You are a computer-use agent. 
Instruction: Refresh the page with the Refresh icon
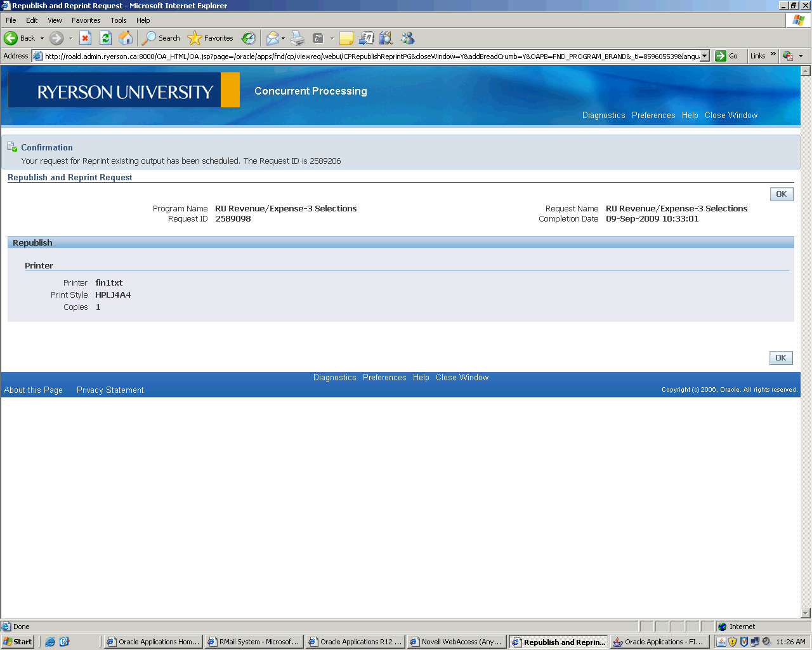coord(106,38)
